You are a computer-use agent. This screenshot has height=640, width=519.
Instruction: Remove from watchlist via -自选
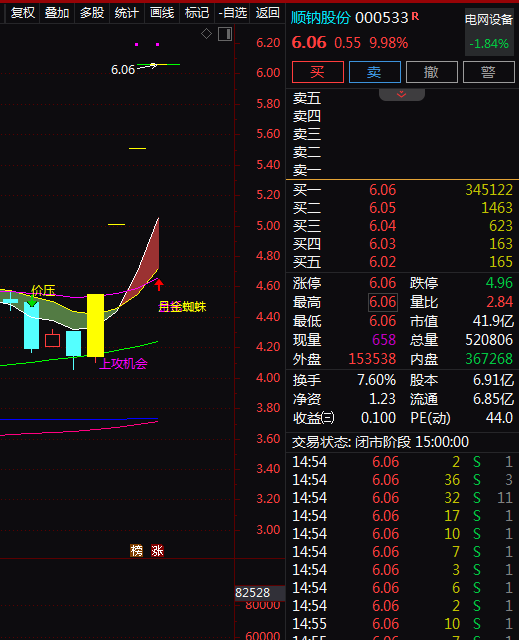(x=233, y=13)
